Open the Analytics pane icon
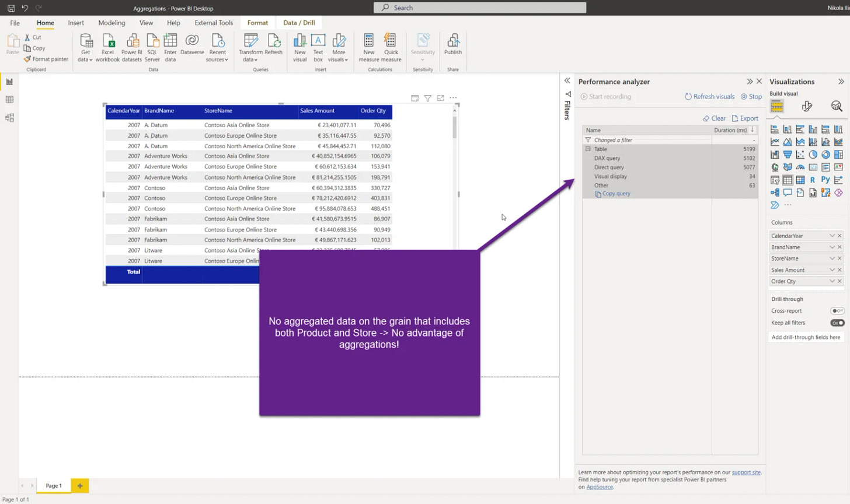Image resolution: width=850 pixels, height=504 pixels. click(x=837, y=106)
